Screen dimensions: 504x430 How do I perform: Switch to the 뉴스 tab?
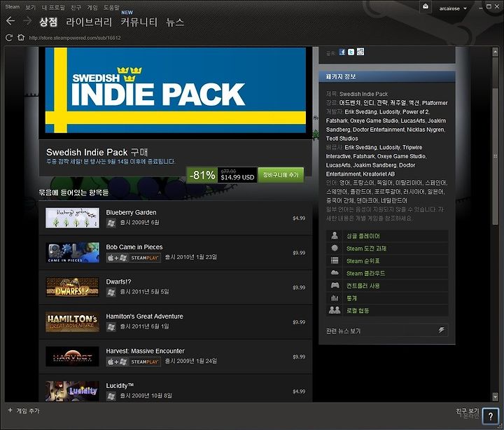point(175,22)
